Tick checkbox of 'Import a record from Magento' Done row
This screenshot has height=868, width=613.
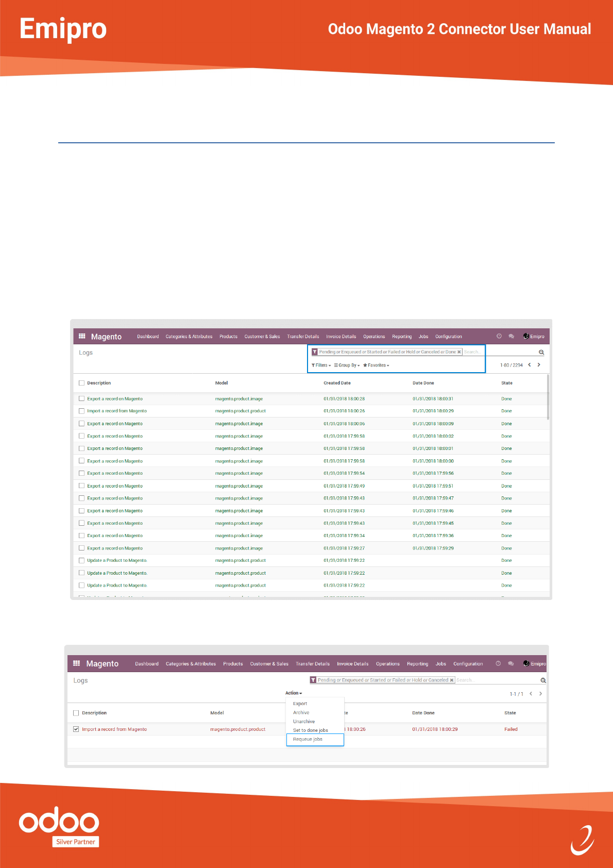coord(81,411)
